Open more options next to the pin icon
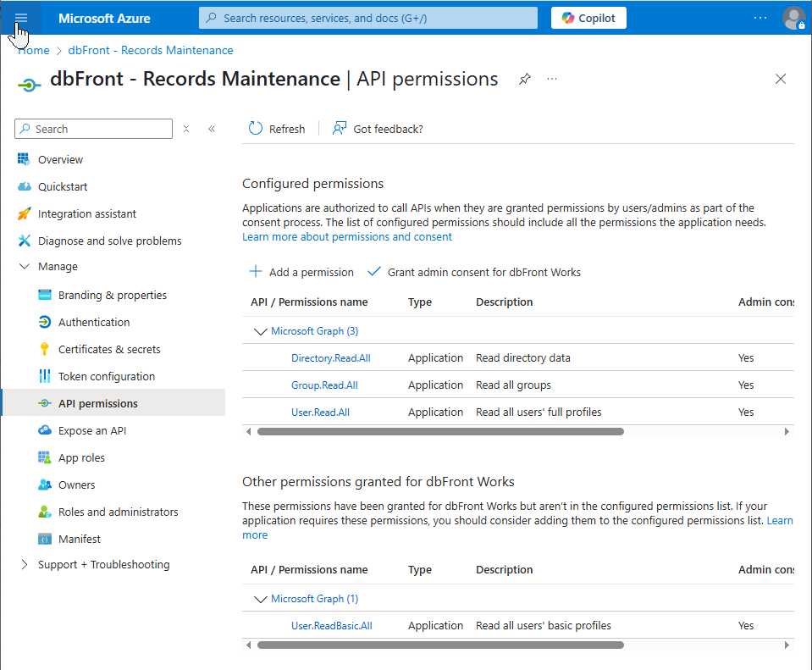Screen dimensions: 812x670 tap(552, 79)
